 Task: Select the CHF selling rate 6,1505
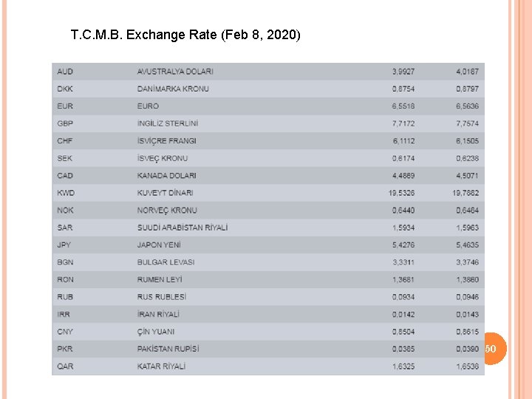[x=467, y=141]
